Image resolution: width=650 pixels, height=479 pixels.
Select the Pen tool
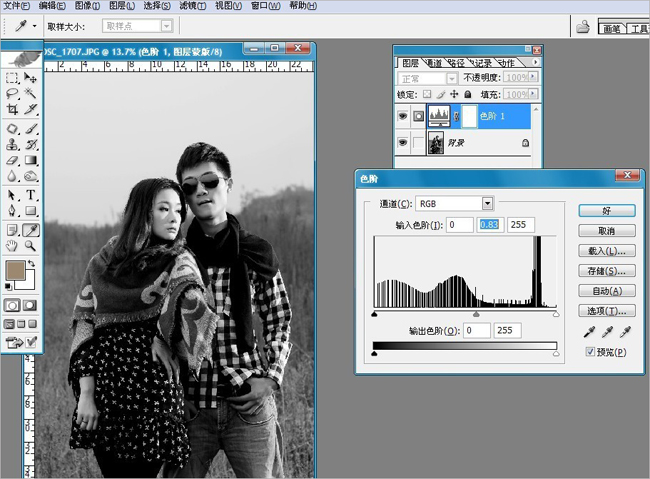[x=12, y=211]
